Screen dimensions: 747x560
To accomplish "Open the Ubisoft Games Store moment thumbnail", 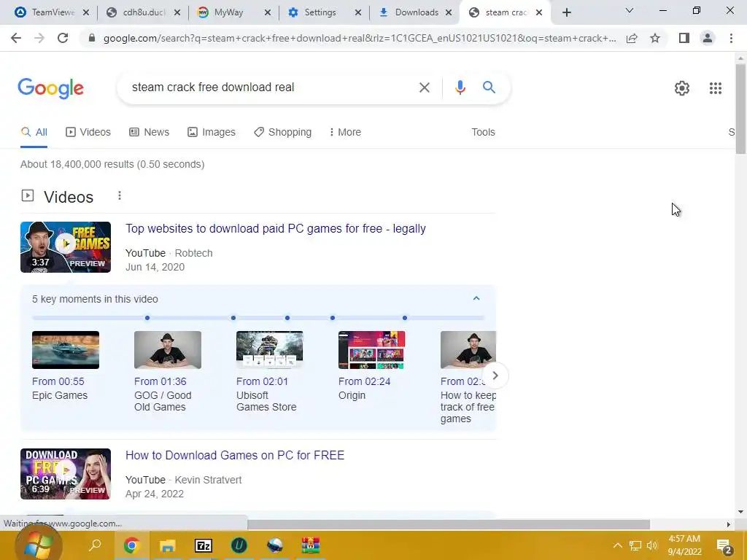I will coord(270,350).
